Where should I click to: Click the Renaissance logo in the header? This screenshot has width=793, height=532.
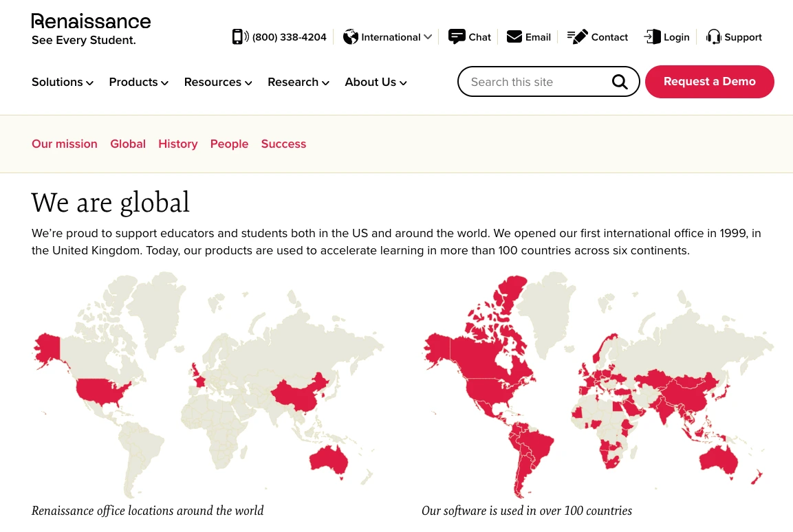91,27
